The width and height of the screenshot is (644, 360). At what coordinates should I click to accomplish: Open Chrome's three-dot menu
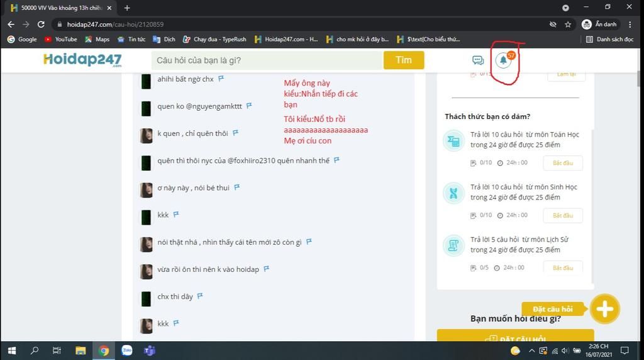[630, 25]
